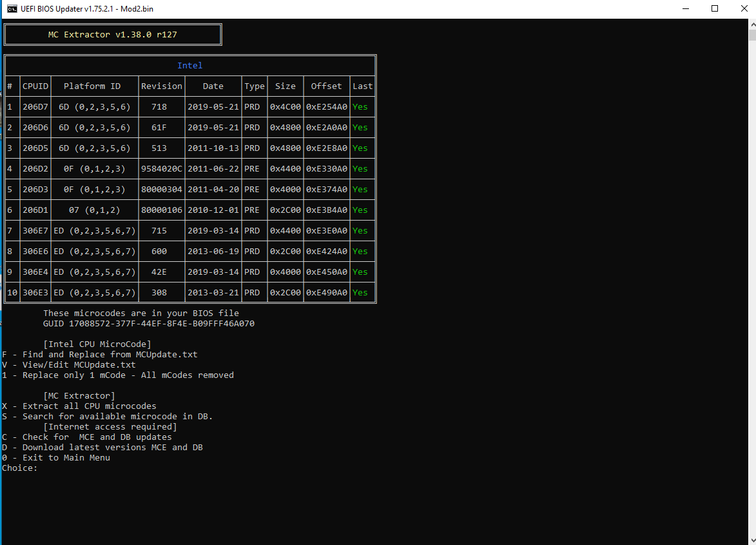The image size is (756, 545).
Task: Click date 2011-10-13 cell
Action: coord(213,148)
